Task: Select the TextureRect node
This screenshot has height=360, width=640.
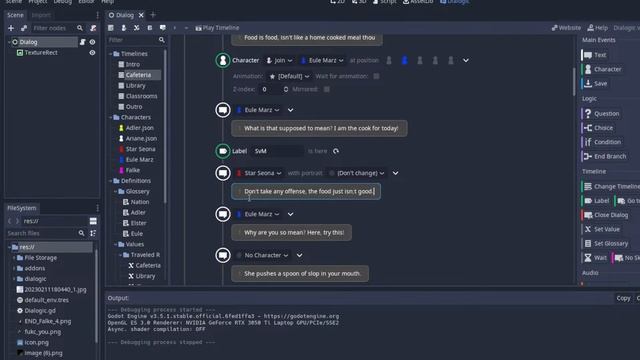Action: [x=41, y=53]
